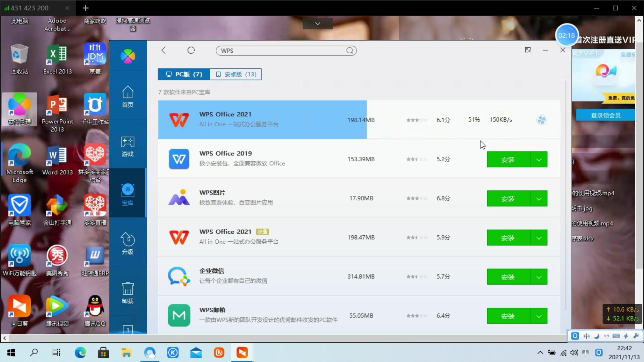Click 安装 button for WPS Office 2019

coord(508,159)
